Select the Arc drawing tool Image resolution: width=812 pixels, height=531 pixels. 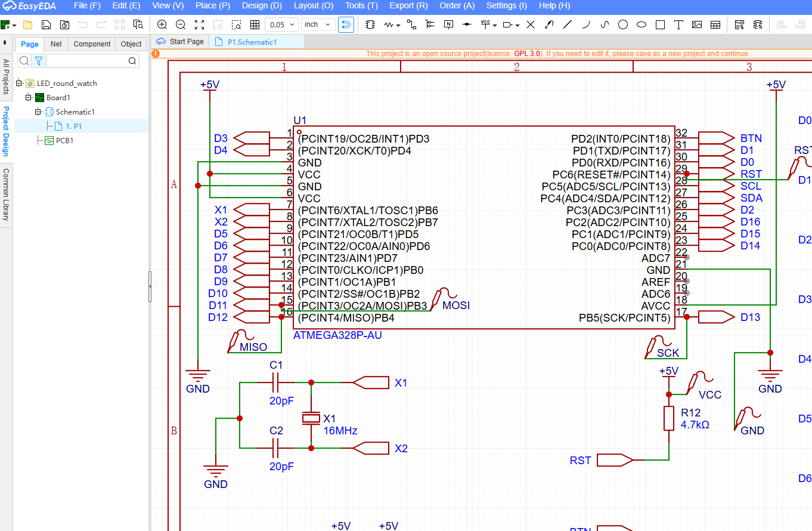(x=586, y=24)
